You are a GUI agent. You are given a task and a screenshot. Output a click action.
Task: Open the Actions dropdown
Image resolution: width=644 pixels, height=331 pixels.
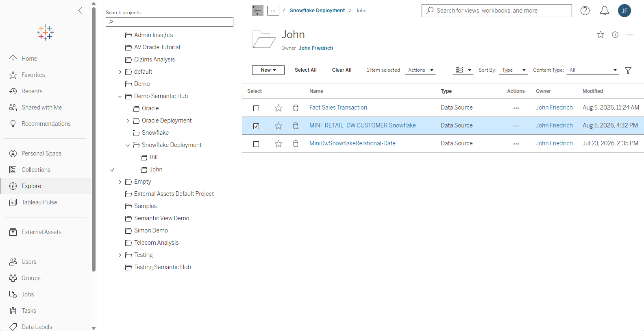click(x=420, y=70)
